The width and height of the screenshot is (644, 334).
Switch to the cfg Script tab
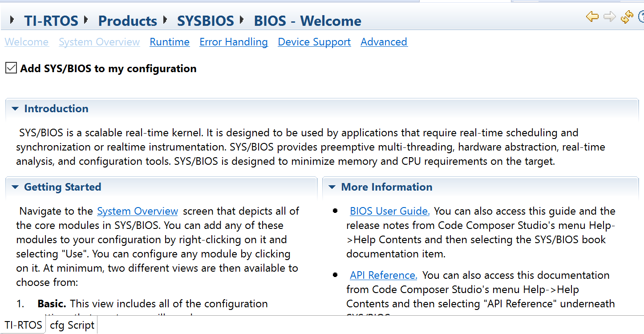click(72, 325)
